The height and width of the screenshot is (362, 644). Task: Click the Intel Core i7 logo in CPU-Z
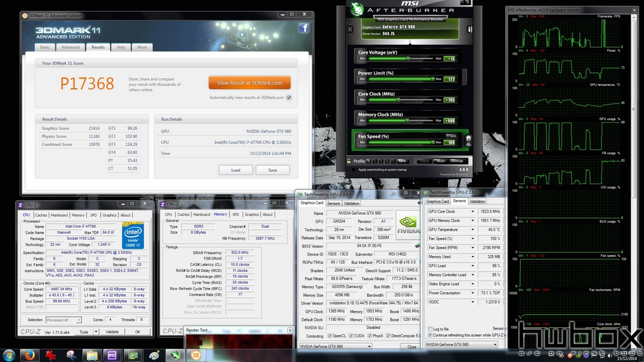(132, 236)
